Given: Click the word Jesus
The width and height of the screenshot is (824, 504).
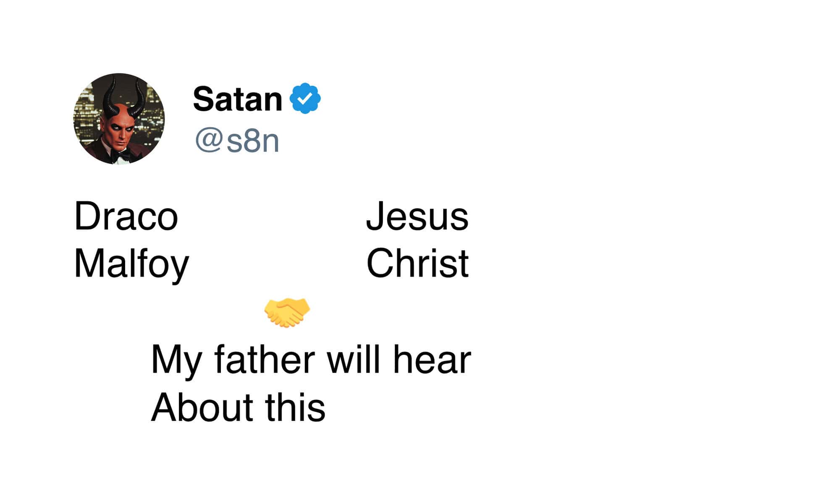Looking at the screenshot, I should point(417,217).
